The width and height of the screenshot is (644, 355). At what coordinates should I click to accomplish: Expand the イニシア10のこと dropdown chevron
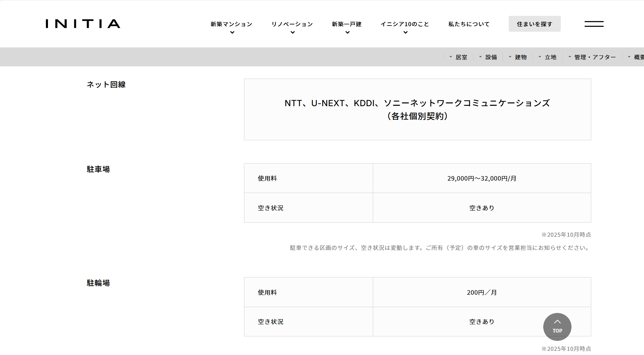click(406, 33)
